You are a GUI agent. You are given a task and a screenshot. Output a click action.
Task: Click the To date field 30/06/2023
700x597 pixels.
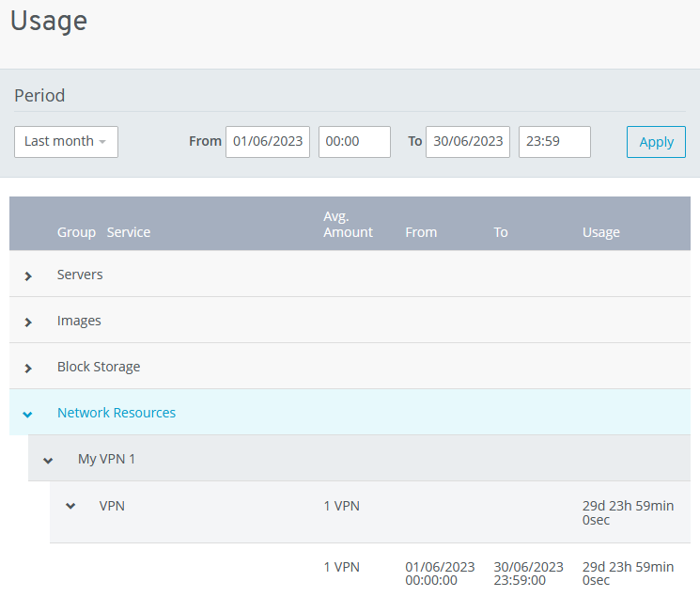pyautogui.click(x=468, y=142)
